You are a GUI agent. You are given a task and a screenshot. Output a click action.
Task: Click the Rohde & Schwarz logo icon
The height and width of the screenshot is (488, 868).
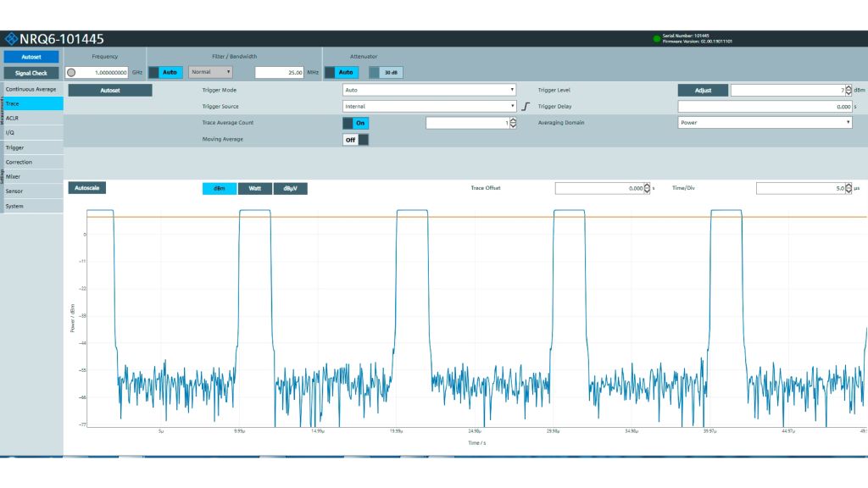[x=11, y=39]
